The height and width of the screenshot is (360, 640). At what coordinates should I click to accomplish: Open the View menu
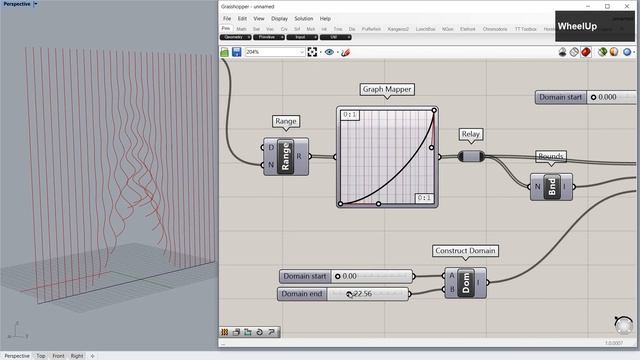[x=259, y=19]
